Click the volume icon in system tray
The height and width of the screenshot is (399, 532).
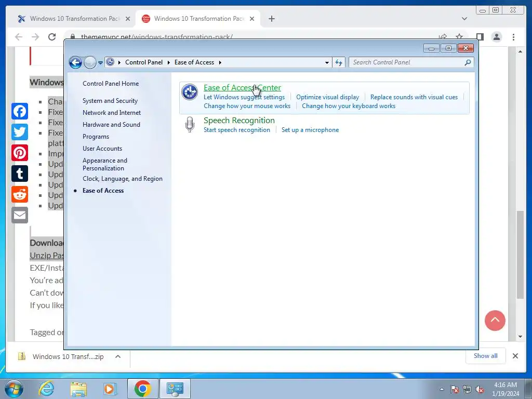480,390
